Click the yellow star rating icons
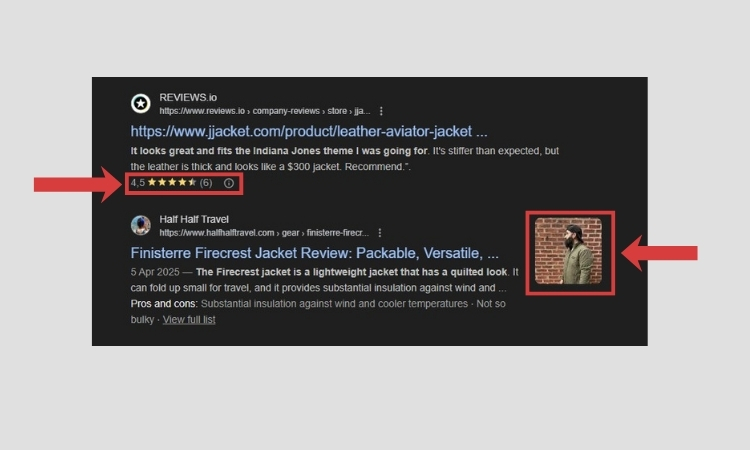Image resolution: width=750 pixels, height=450 pixels. point(172,182)
